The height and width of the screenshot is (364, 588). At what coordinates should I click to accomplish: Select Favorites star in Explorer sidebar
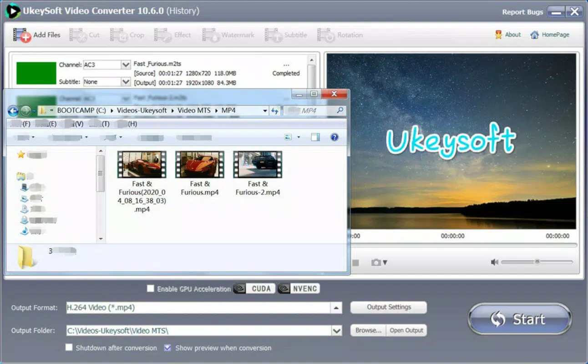click(20, 155)
